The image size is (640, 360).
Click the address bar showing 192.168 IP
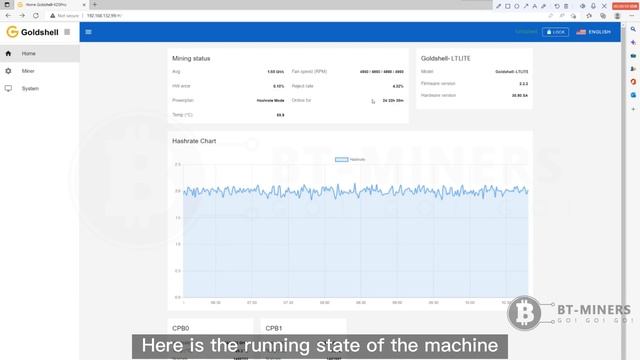pyautogui.click(x=104, y=16)
